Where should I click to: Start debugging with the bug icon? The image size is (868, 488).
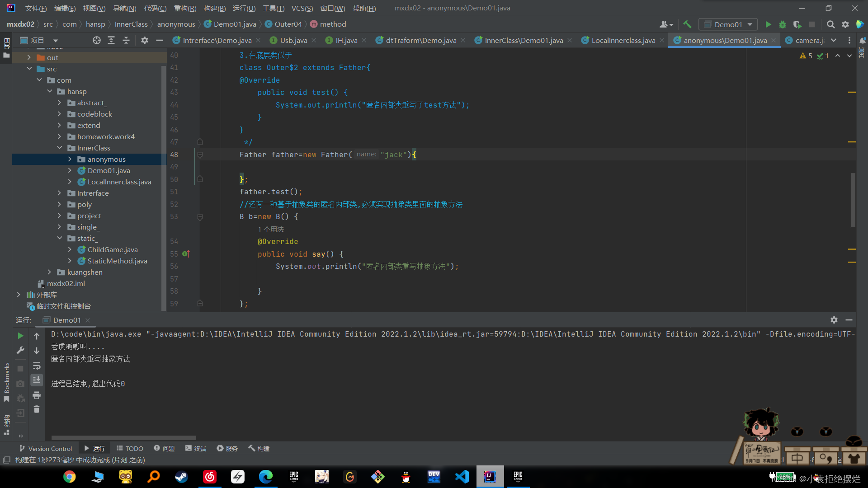(782, 24)
